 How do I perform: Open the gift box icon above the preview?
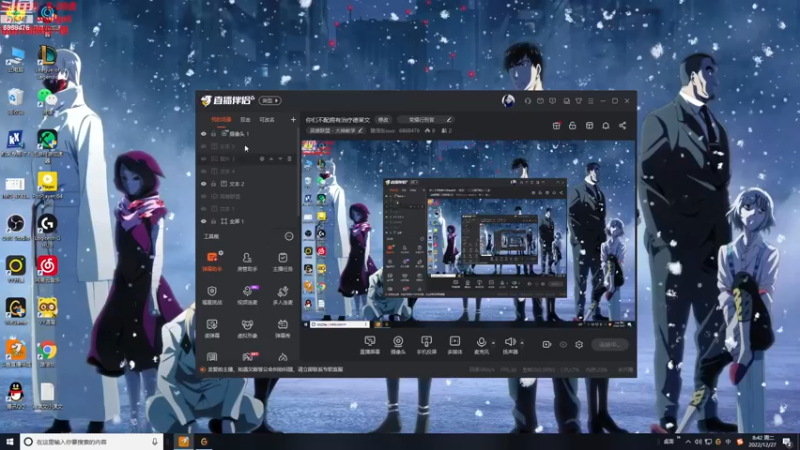pos(557,126)
